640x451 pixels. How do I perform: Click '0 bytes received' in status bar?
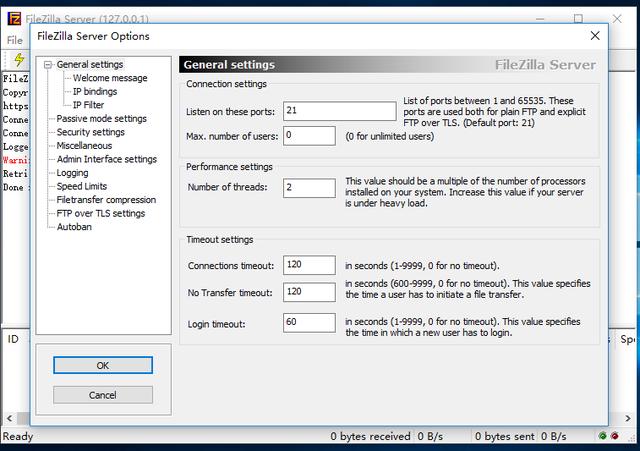pyautogui.click(x=370, y=436)
